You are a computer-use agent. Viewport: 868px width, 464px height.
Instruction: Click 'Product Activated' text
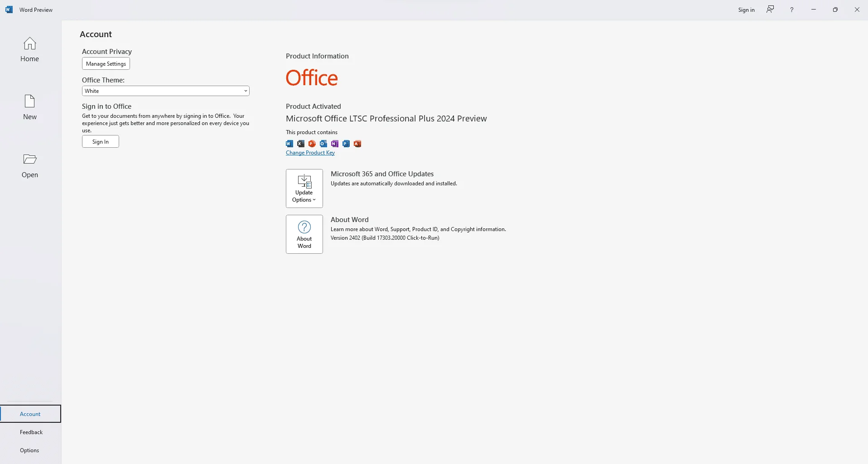313,106
